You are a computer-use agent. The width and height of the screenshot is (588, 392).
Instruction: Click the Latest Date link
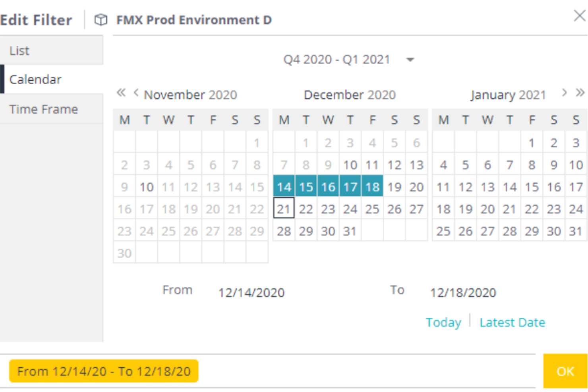512,322
